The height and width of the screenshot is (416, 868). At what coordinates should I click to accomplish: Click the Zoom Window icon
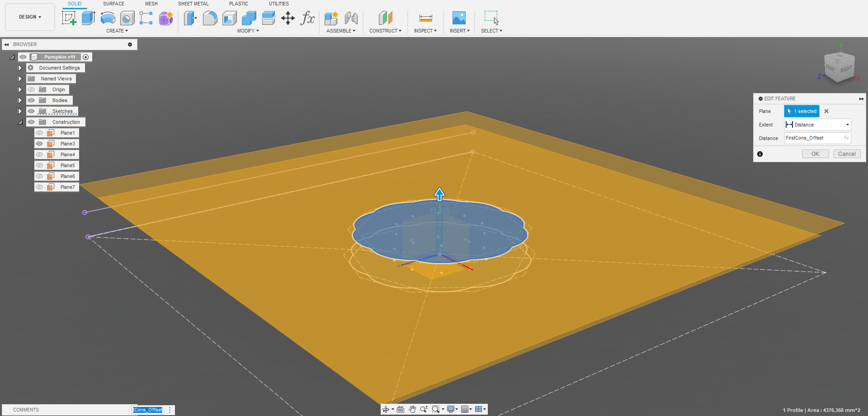[x=436, y=409]
